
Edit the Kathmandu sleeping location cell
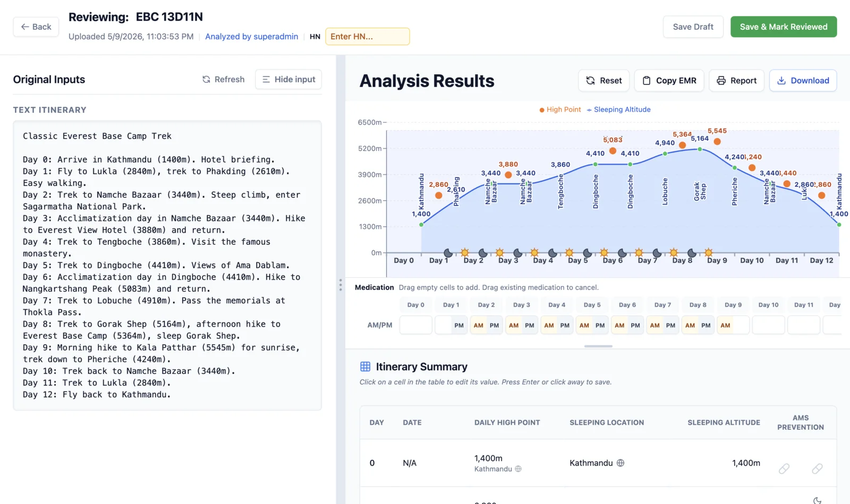(x=591, y=463)
